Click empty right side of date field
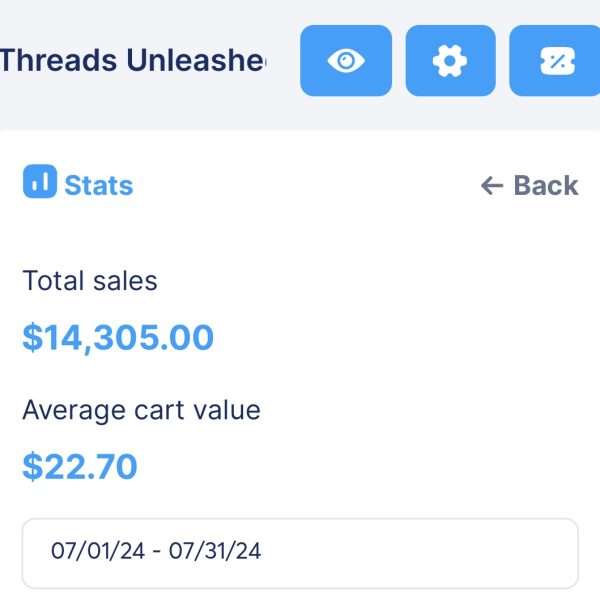Image resolution: width=600 pixels, height=600 pixels. [450, 552]
